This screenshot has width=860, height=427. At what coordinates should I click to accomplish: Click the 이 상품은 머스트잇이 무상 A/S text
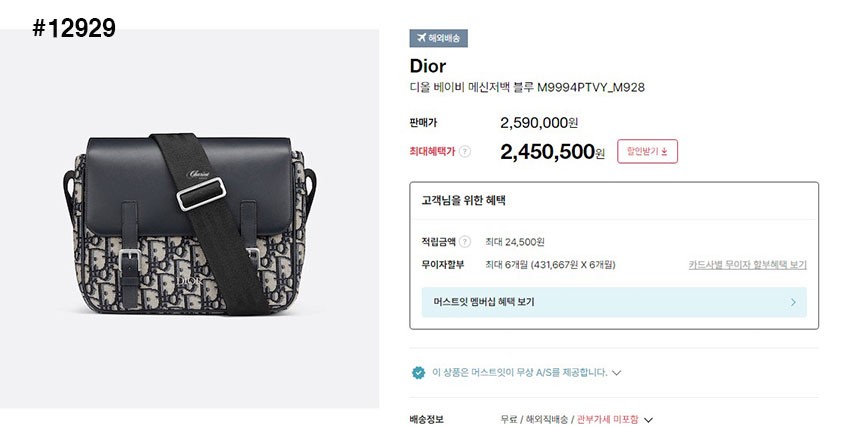pyautogui.click(x=520, y=373)
